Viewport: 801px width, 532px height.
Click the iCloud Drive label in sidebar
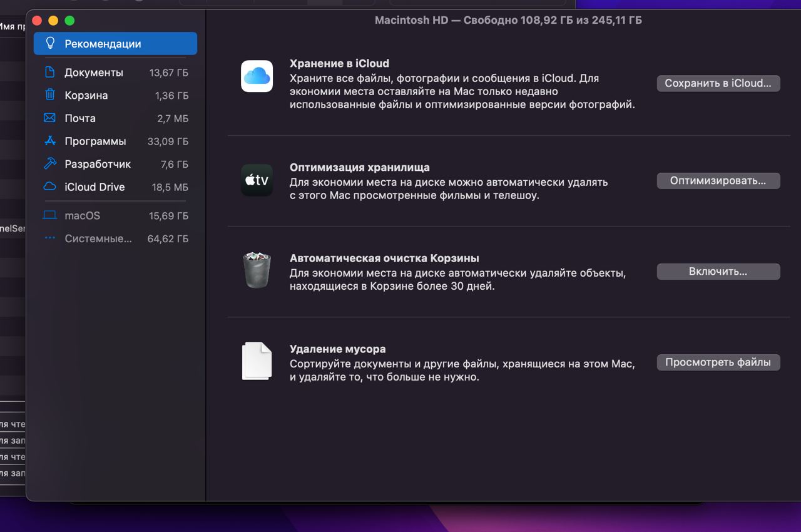coord(94,187)
